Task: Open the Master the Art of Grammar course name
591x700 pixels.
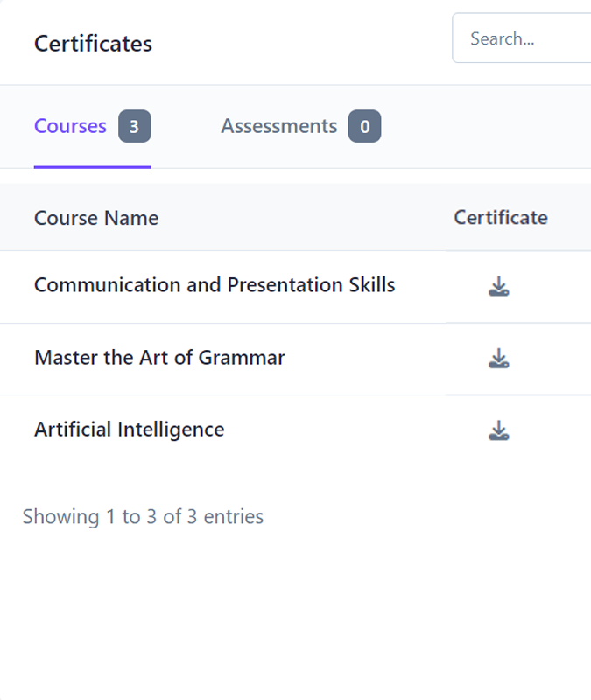Action: 159,357
